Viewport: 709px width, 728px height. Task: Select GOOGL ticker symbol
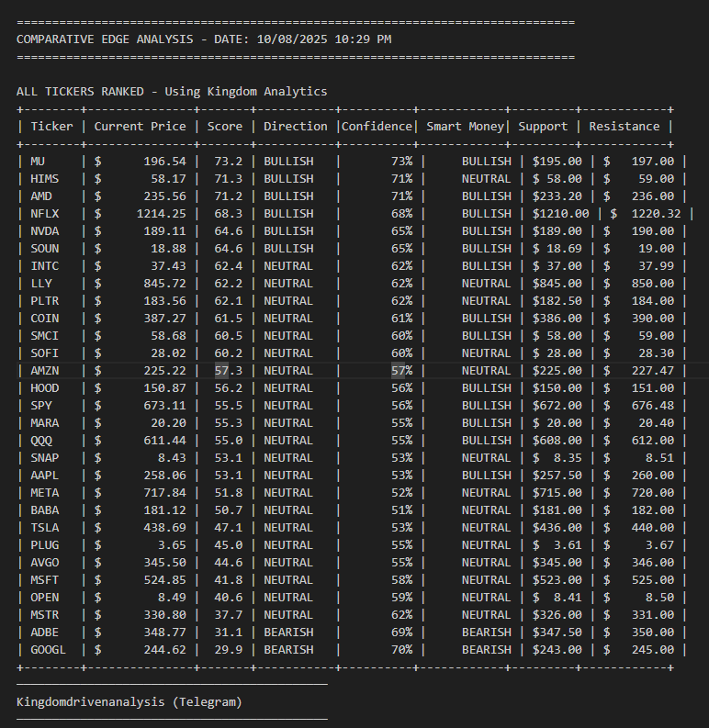[x=49, y=650]
